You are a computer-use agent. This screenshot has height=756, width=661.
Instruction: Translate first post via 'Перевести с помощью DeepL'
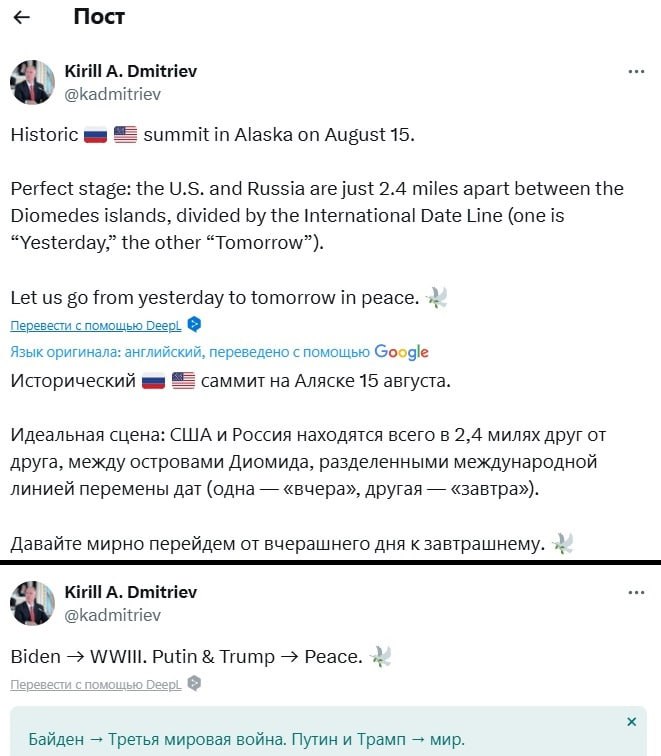(x=96, y=326)
